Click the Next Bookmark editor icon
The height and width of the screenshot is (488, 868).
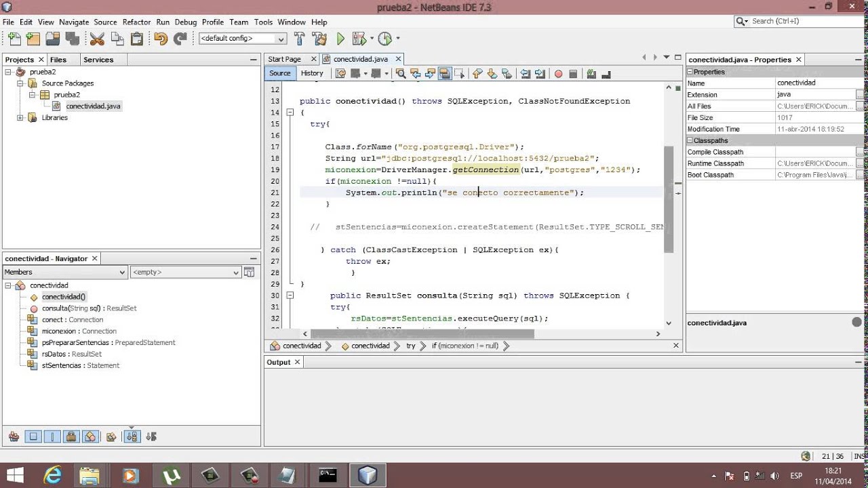point(492,73)
